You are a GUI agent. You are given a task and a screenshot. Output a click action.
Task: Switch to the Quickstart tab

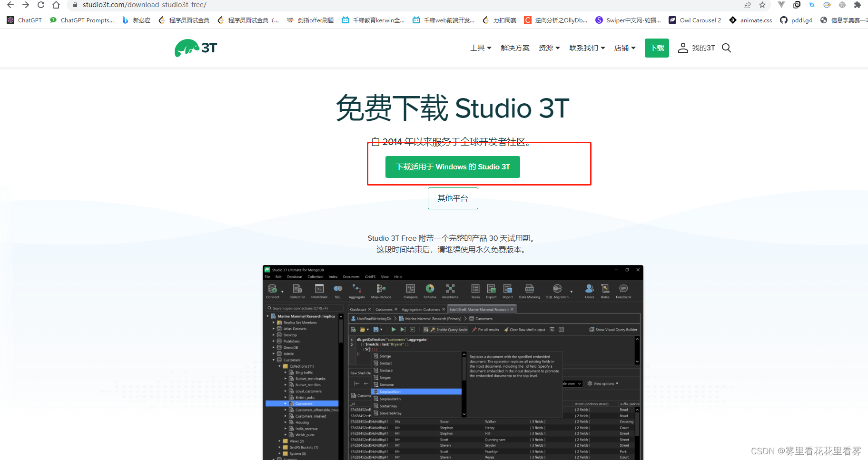[x=358, y=309]
